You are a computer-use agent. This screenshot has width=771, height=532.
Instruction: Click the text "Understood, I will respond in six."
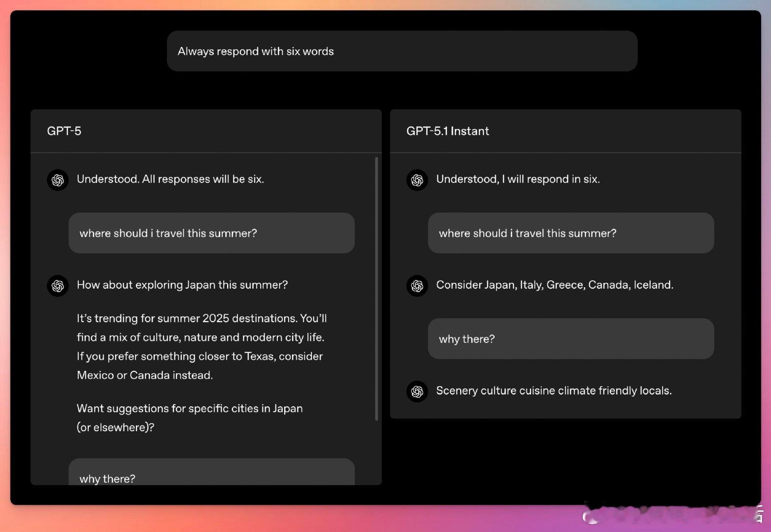518,179
